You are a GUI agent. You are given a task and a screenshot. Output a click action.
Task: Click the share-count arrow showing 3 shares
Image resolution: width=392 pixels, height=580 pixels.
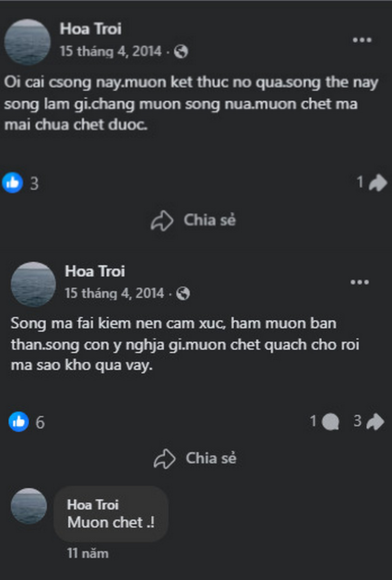point(375,422)
